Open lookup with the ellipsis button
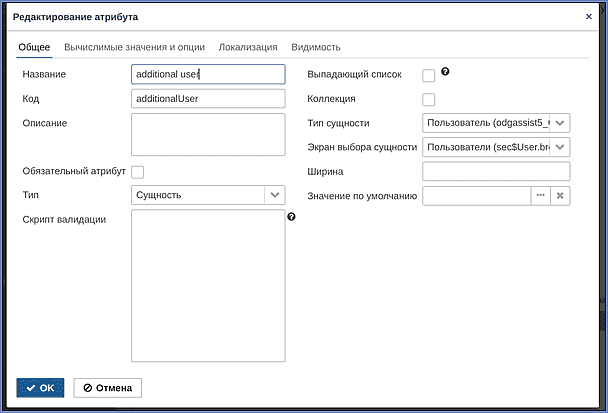Image resolution: width=608 pixels, height=413 pixels. point(541,195)
